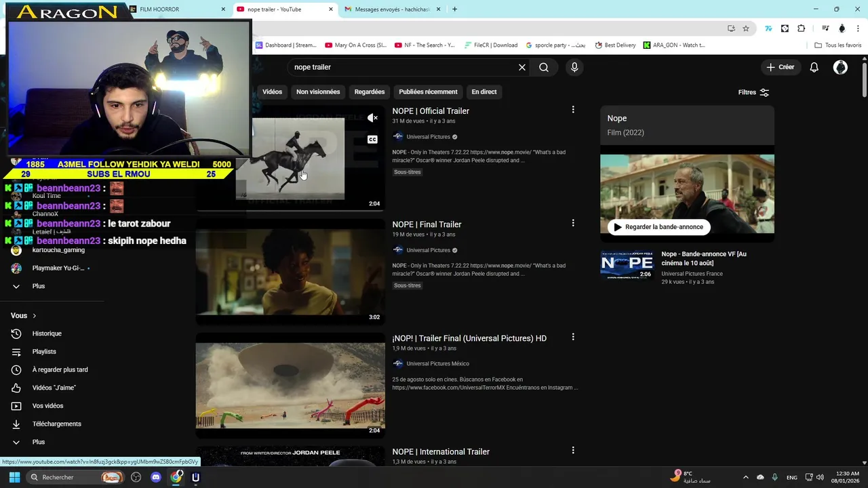
Task: Close the nope trailer YouTube tab
Action: (331, 9)
